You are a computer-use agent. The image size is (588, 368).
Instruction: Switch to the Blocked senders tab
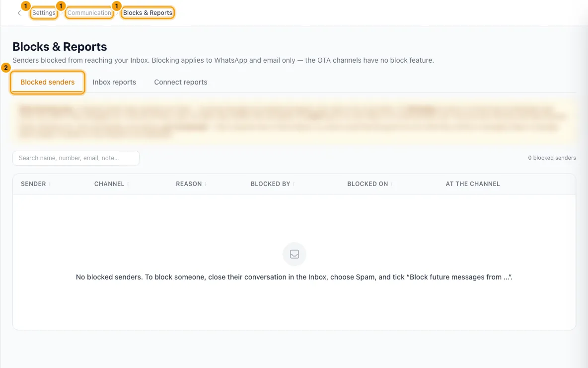(x=47, y=82)
